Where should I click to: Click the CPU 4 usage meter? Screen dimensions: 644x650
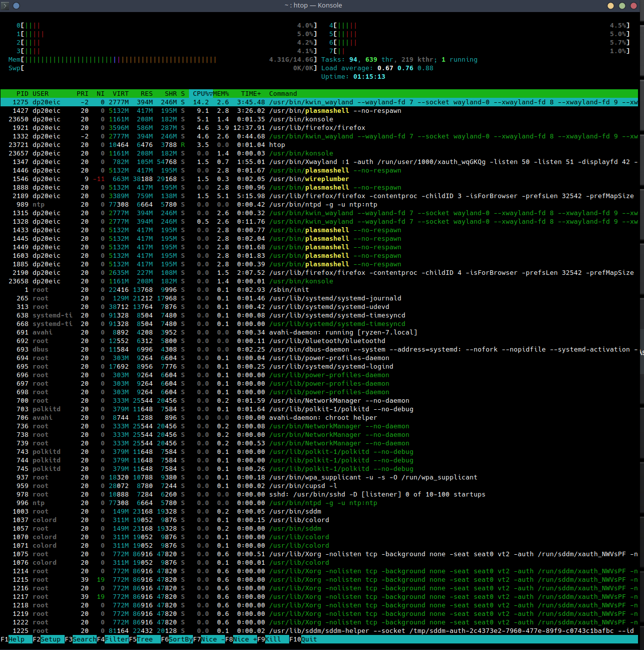[480, 26]
